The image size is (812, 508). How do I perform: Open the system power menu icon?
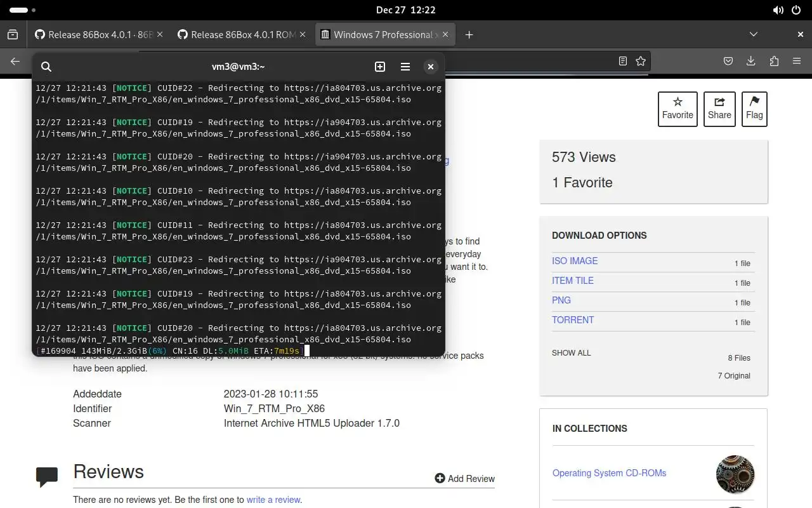pyautogui.click(x=797, y=10)
